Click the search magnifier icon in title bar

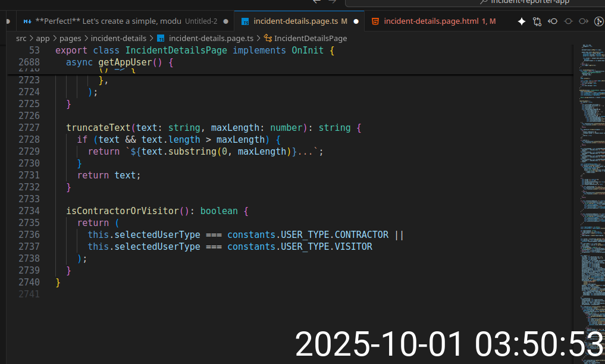(x=484, y=2)
